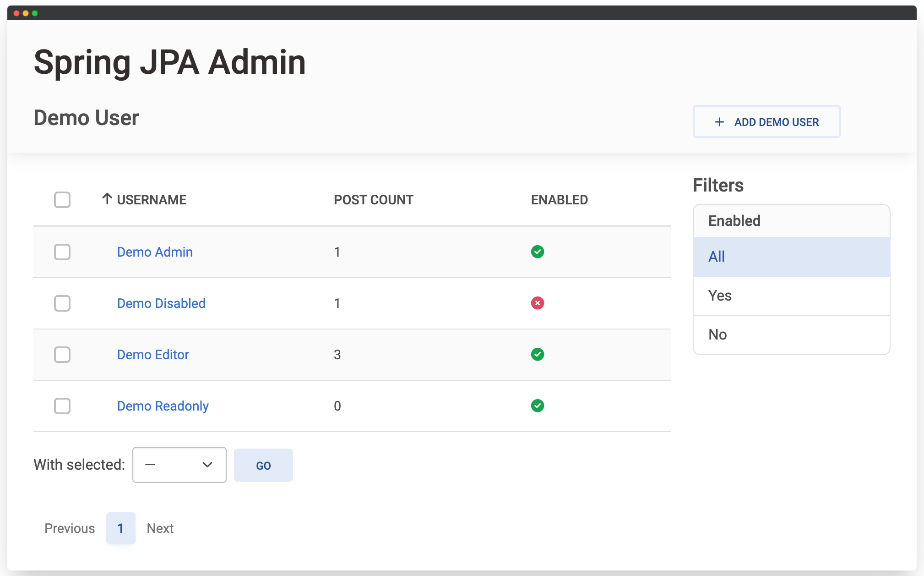Filter Enabled by Yes
This screenshot has height=576, width=924.
tap(792, 296)
